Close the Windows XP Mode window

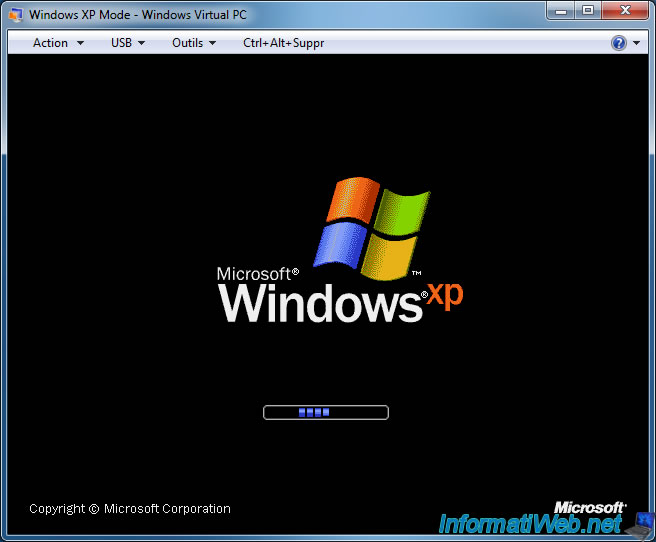(x=625, y=10)
